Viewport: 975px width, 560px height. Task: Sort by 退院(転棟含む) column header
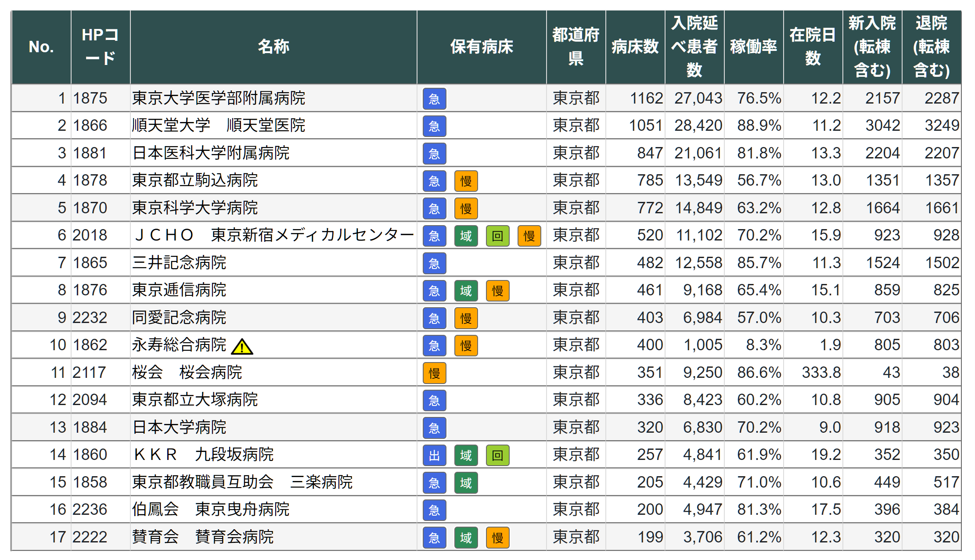pos(932,47)
